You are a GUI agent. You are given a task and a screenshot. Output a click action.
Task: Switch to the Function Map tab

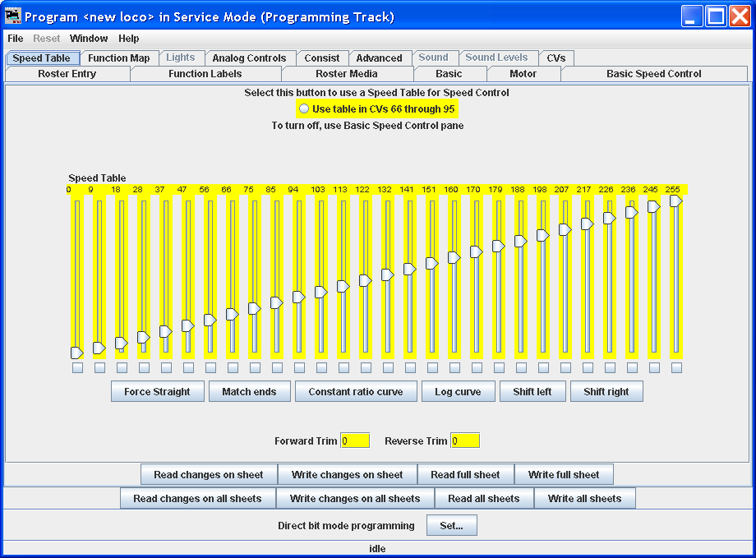point(119,58)
